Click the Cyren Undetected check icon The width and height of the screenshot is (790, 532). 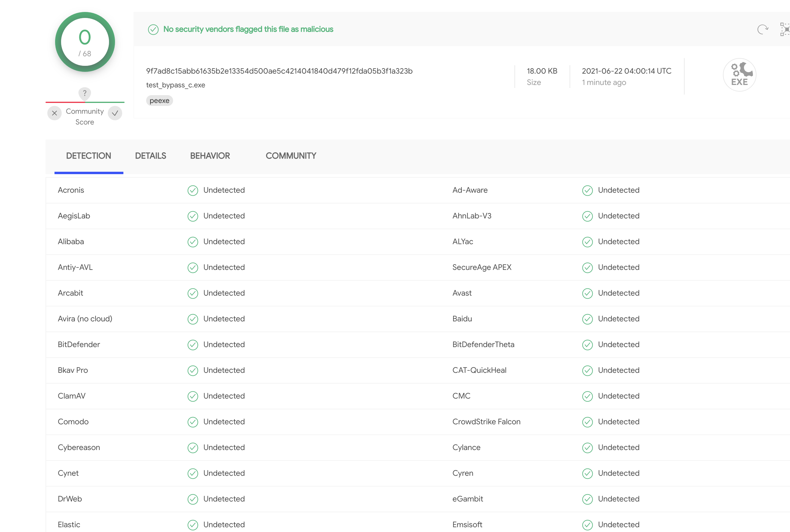coord(587,474)
